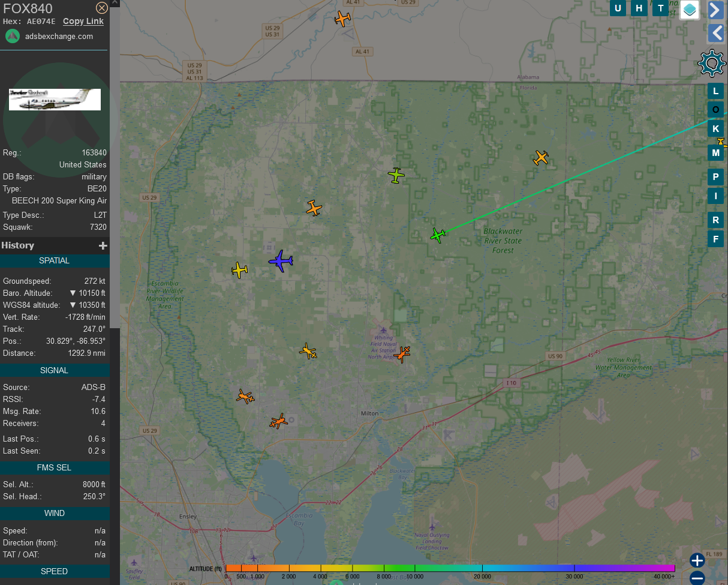Select the yellow-orange aircraft west of Whiting Field

308,352
